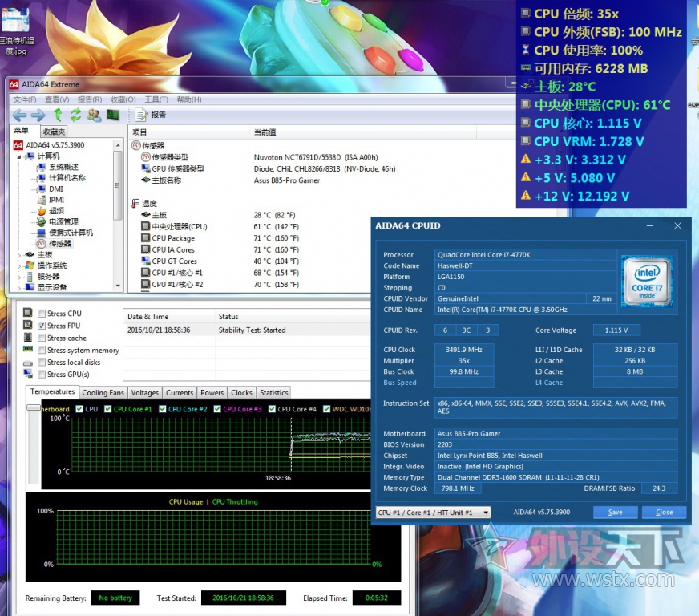Image resolution: width=699 pixels, height=616 pixels.
Task: Select 系统概述 in the tree
Action: click(x=63, y=167)
